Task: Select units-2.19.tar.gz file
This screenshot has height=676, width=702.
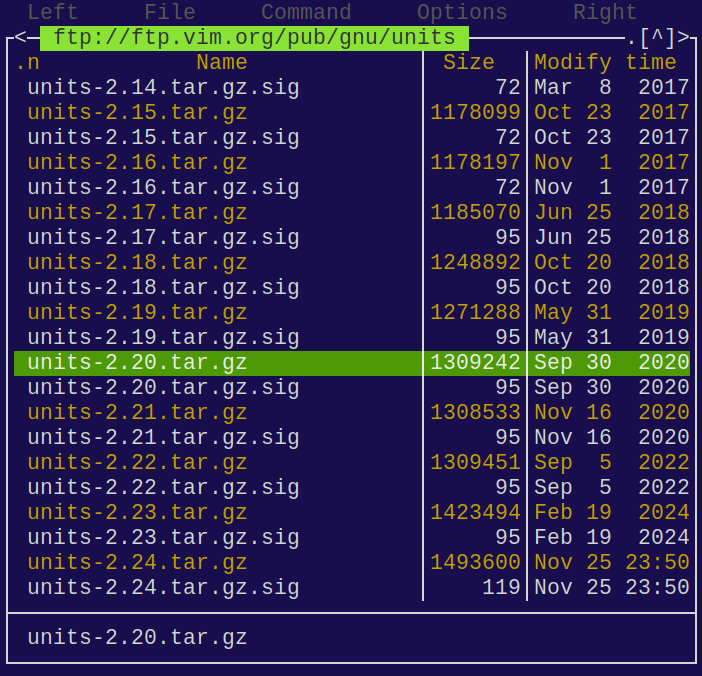Action: 137,313
